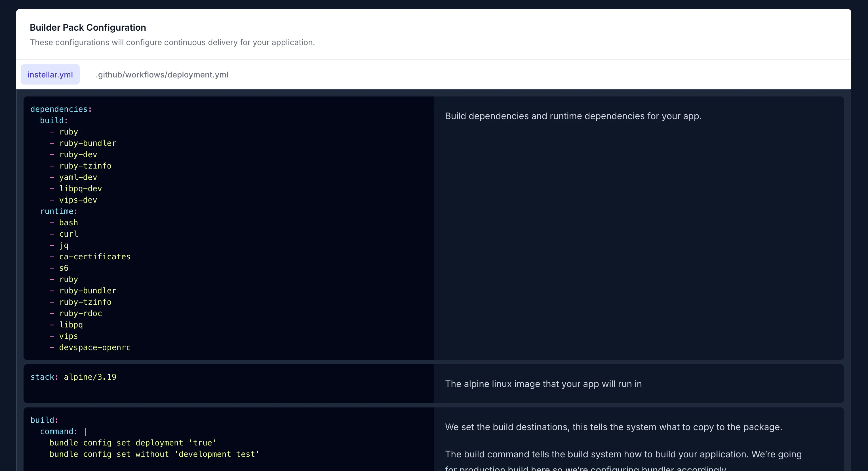Click the 'jq' runtime dependency line
The height and width of the screenshot is (471, 868).
point(59,245)
